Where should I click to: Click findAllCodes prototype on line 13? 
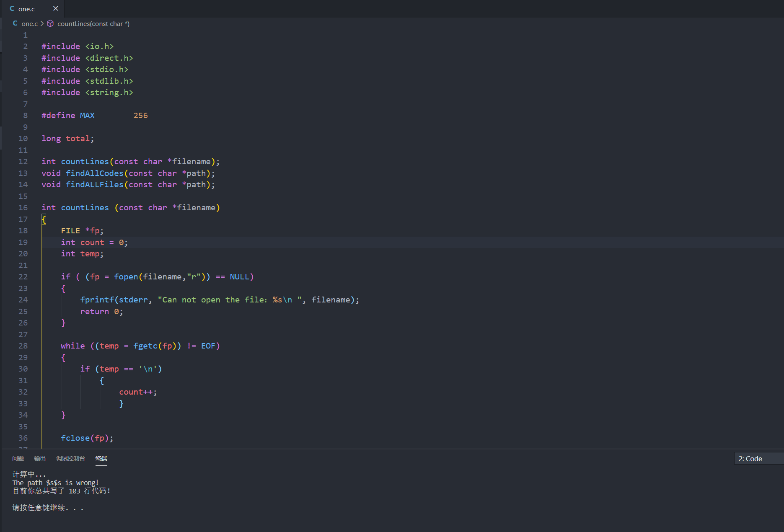click(128, 173)
